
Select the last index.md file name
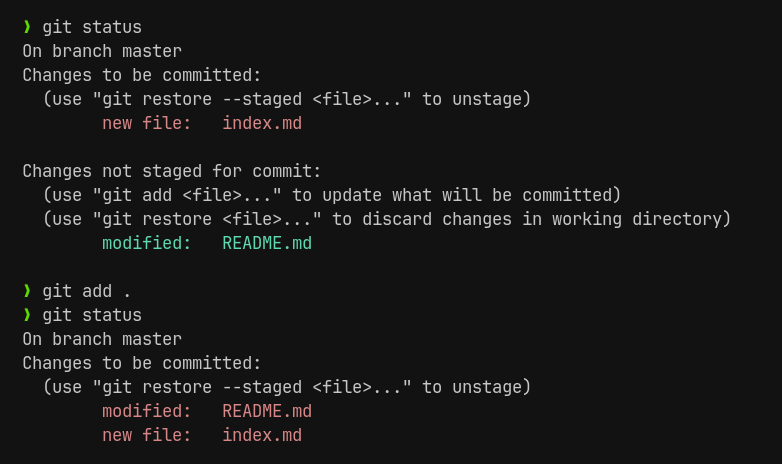click(x=262, y=435)
